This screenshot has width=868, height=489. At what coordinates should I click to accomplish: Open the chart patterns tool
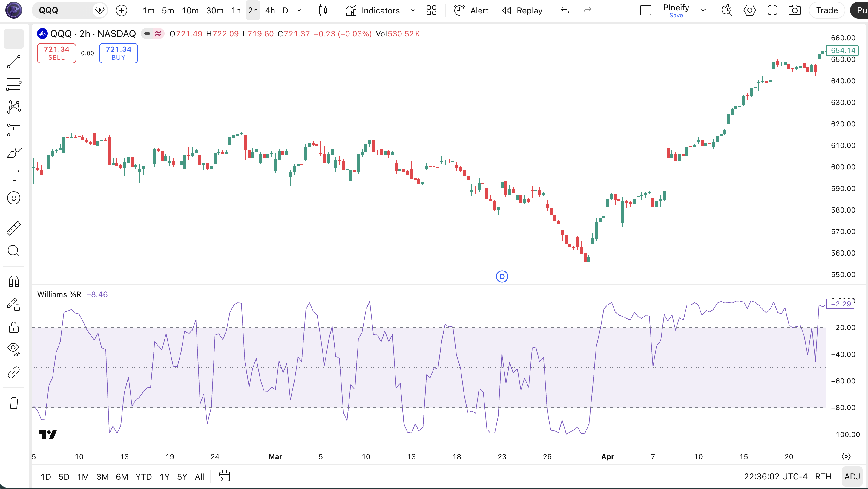[14, 107]
